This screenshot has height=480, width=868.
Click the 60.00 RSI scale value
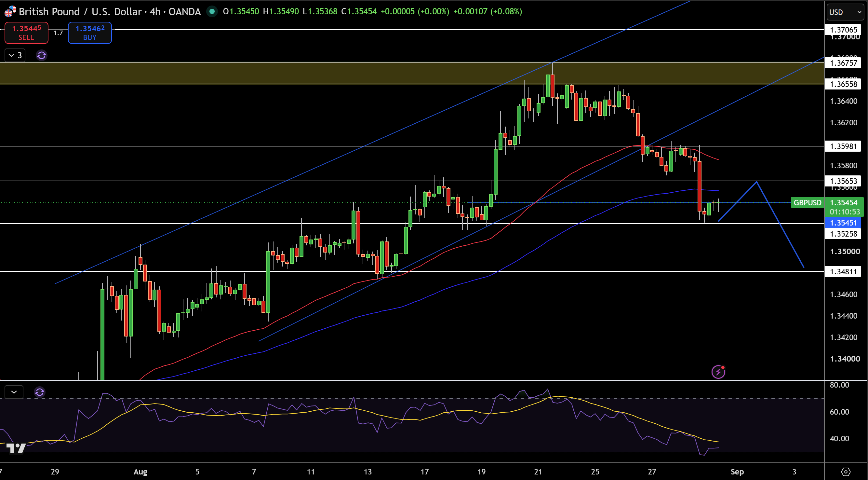839,412
